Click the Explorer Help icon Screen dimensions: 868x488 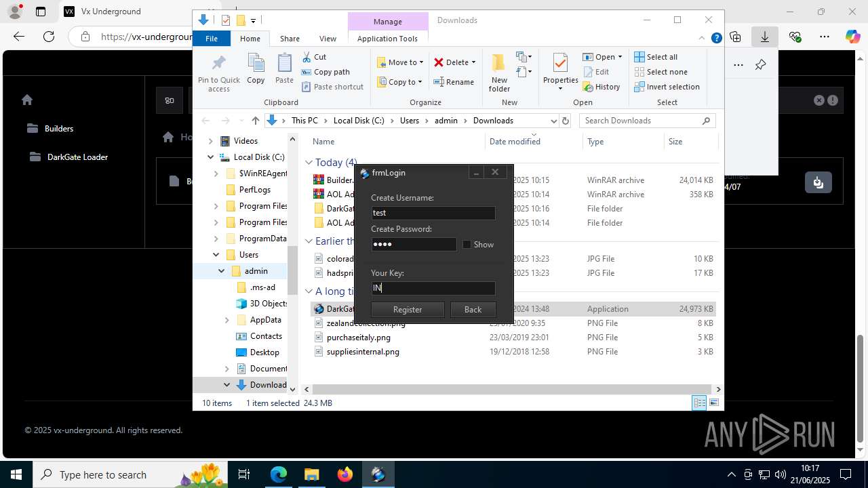coord(716,39)
